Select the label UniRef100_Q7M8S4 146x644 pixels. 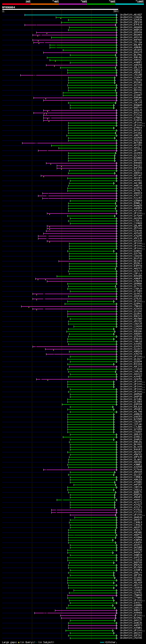[x=131, y=128]
